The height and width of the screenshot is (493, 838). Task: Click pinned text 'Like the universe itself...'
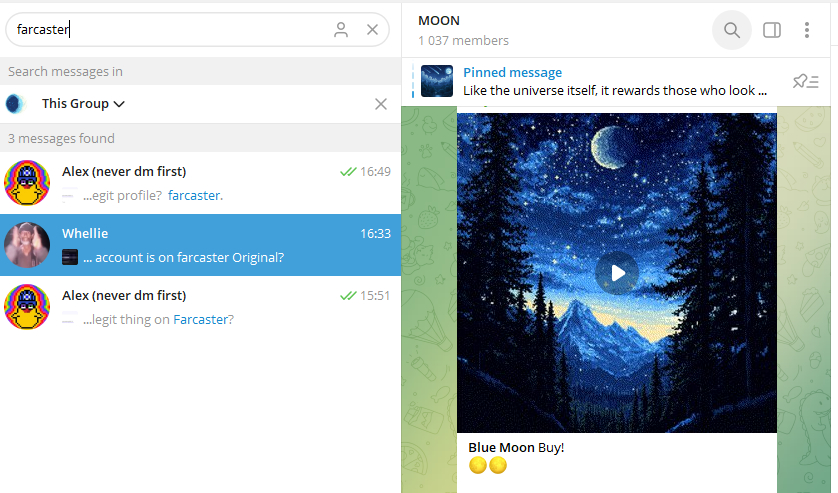point(615,90)
